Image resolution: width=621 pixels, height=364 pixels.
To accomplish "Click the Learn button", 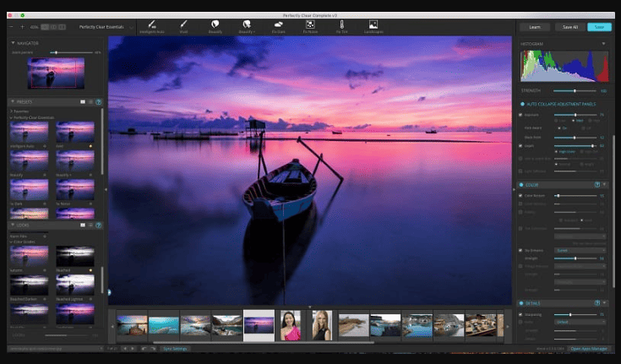I will 535,27.
